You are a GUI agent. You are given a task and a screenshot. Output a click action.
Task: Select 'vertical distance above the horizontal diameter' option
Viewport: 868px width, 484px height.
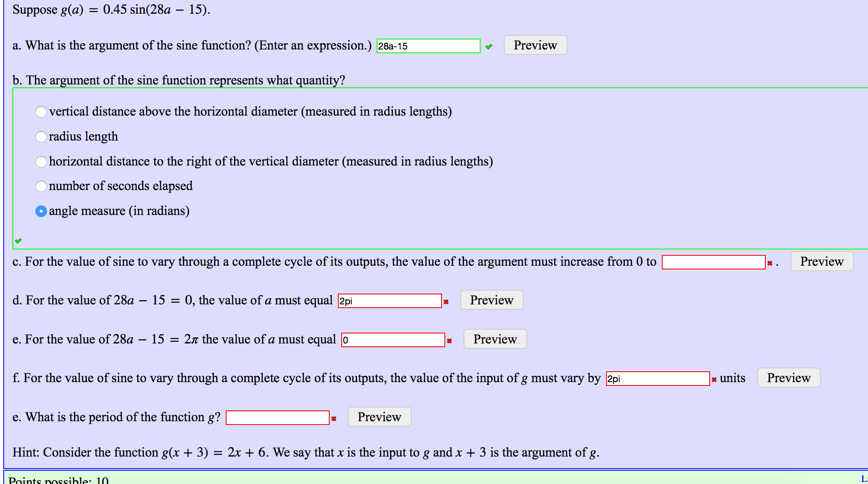point(41,112)
